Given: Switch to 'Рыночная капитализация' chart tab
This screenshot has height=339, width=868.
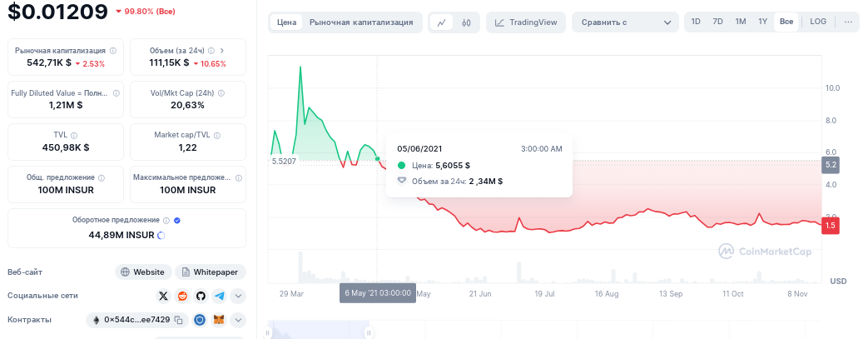Looking at the screenshot, I should (x=361, y=22).
